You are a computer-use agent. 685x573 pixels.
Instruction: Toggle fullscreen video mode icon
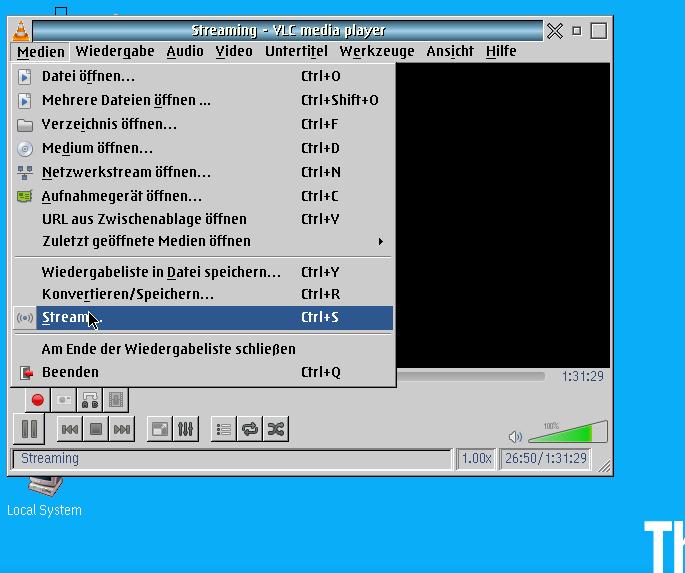pos(159,429)
